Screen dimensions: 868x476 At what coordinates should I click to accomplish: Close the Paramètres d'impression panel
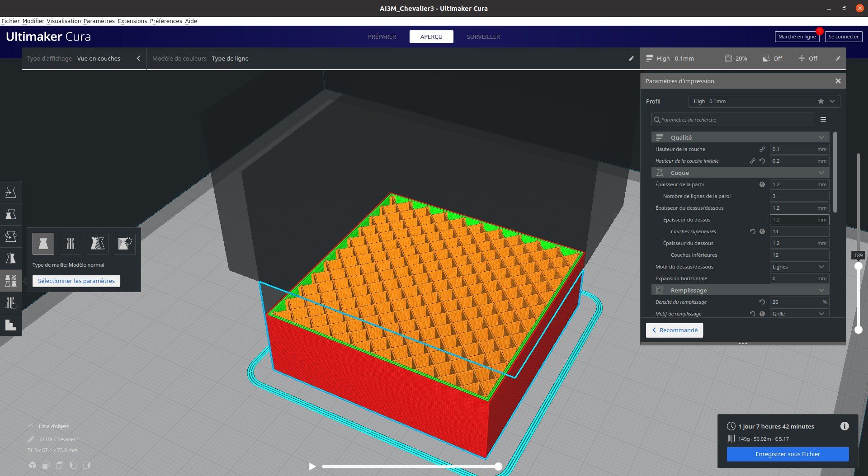[838, 81]
